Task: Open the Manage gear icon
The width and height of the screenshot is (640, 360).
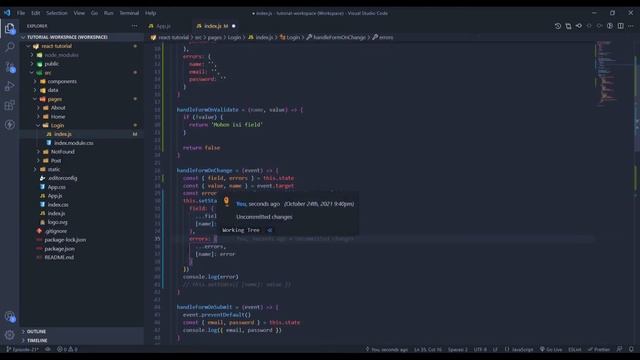Action: click(10, 335)
